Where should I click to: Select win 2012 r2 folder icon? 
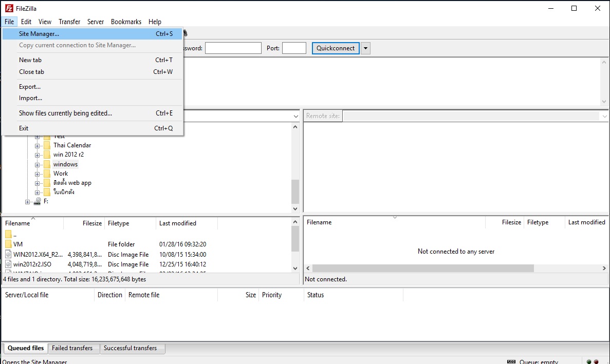[x=47, y=155]
